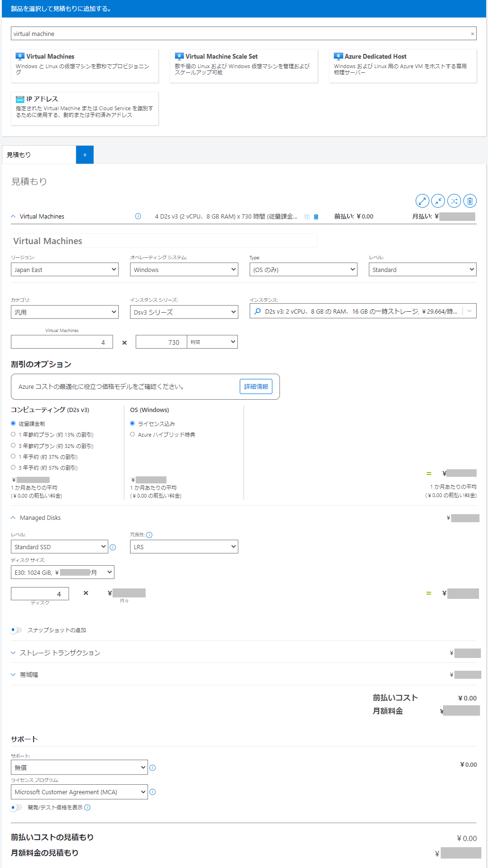Click the Azure Dedicated Host card icon
The image size is (488, 868).
pos(338,56)
